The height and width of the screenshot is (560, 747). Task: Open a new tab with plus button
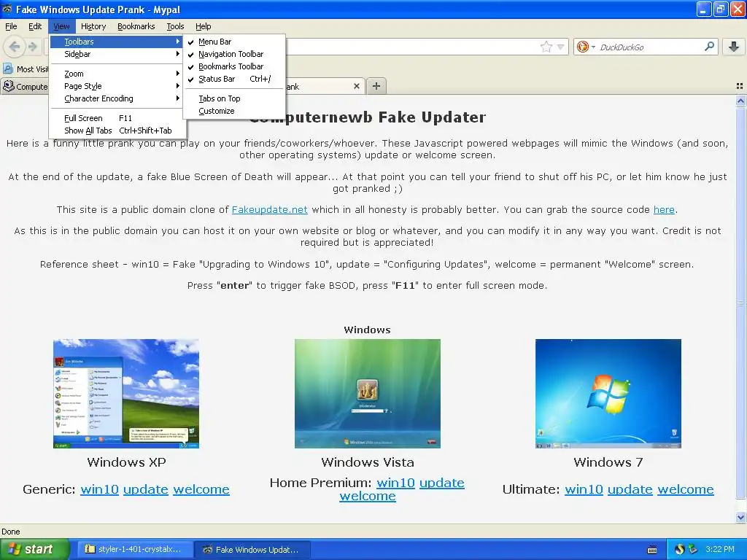[376, 86]
